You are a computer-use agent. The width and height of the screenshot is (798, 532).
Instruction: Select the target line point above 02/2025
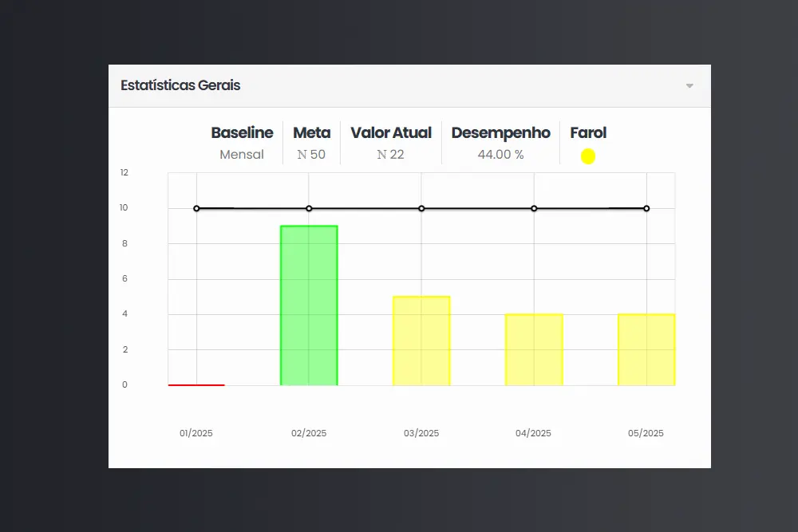pos(309,208)
